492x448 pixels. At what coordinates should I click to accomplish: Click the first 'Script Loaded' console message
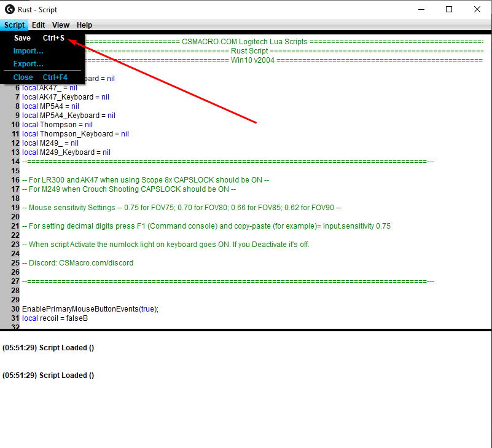click(48, 348)
